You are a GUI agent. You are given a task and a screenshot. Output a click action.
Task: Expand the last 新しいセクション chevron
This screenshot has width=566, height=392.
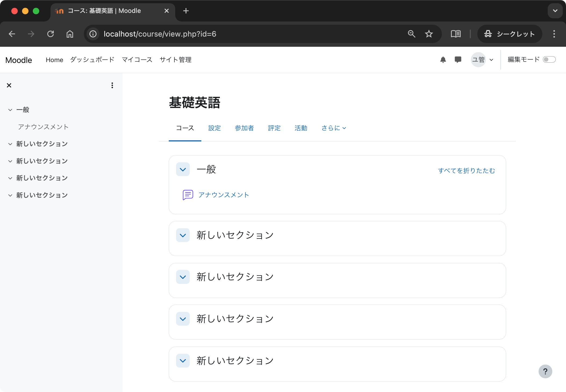tap(183, 361)
